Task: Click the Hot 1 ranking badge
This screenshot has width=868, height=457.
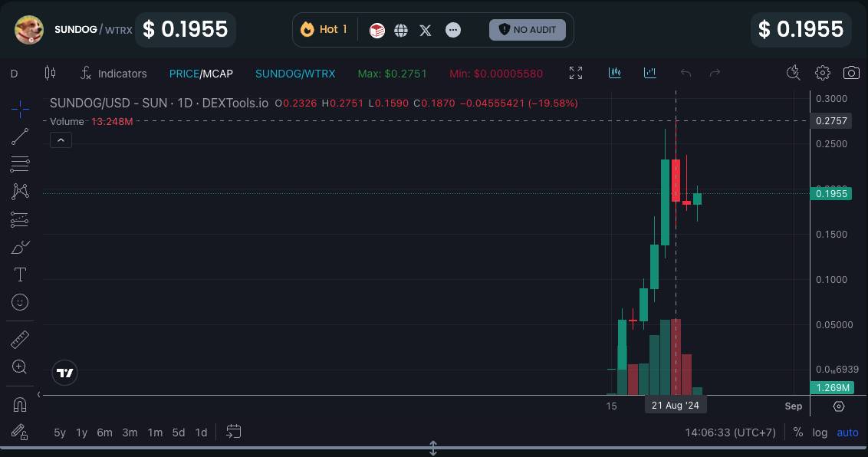Action: click(x=324, y=29)
